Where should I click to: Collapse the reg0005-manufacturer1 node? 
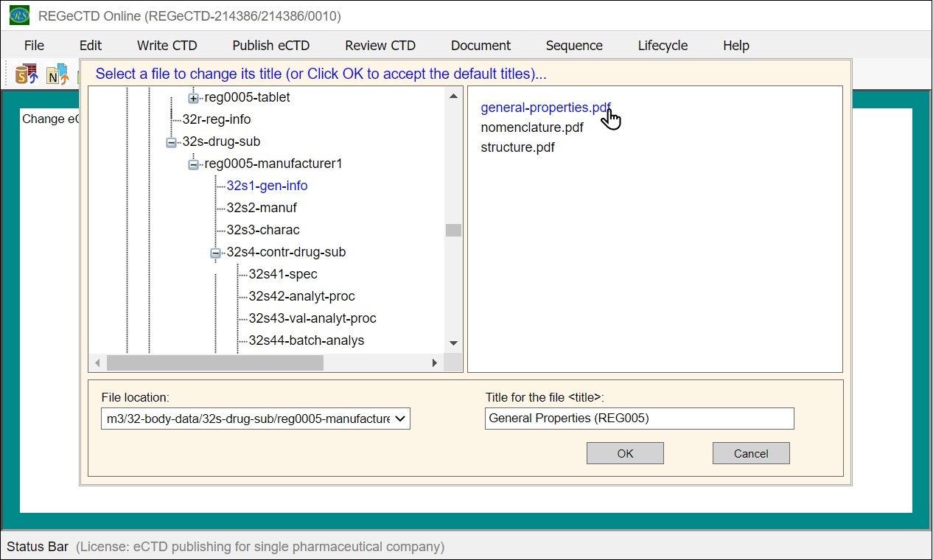point(193,164)
